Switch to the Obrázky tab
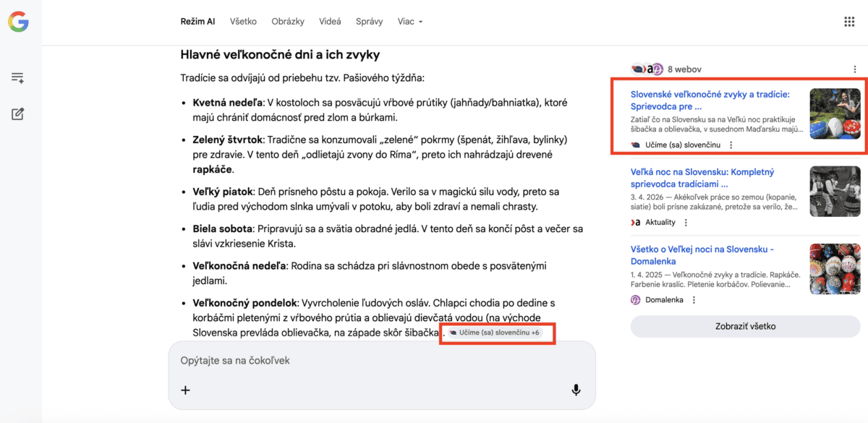This screenshot has height=423, width=868. [x=288, y=21]
